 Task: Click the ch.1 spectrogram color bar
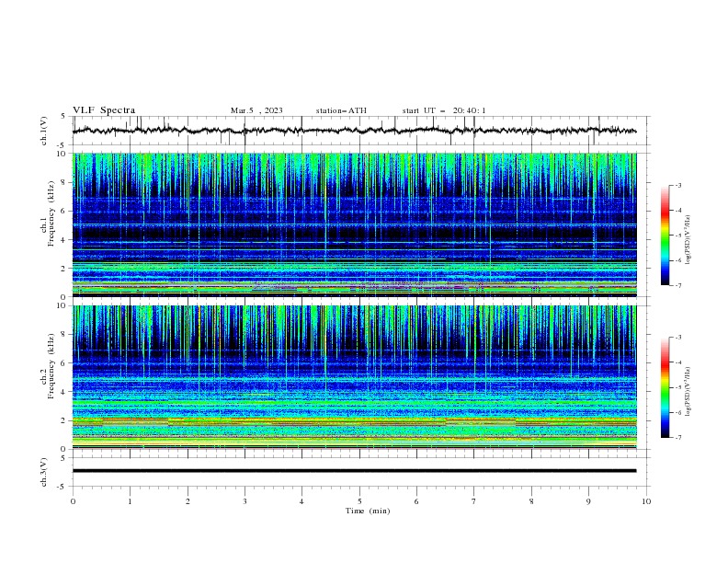(665, 236)
